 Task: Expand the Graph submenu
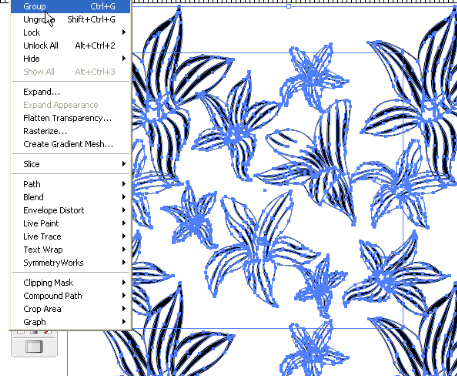pos(70,322)
